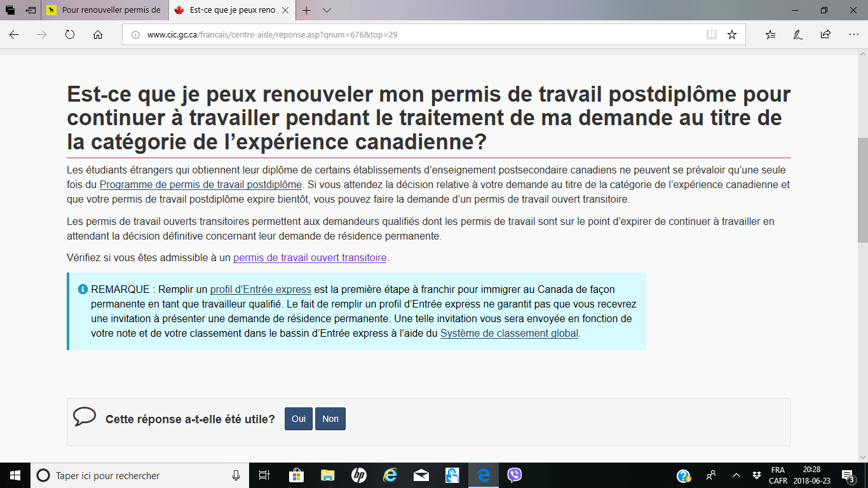868x488 pixels.
Task: Open Edge settings and more menu
Action: click(853, 35)
